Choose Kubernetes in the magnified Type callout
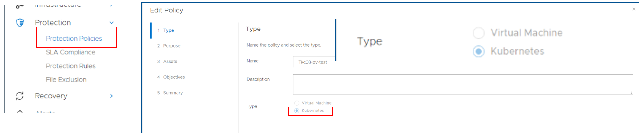Screen dimensions: 644x138 (479, 51)
